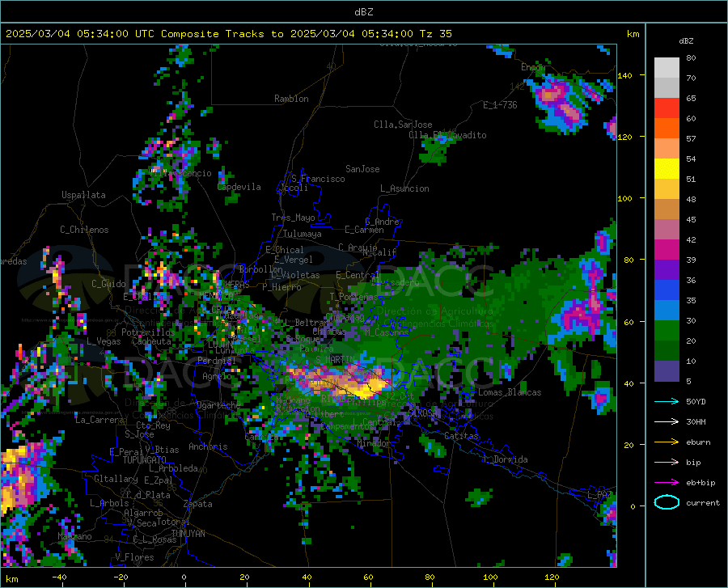
Task: Click the 'L_Asuncion' map label
Action: tap(404, 188)
